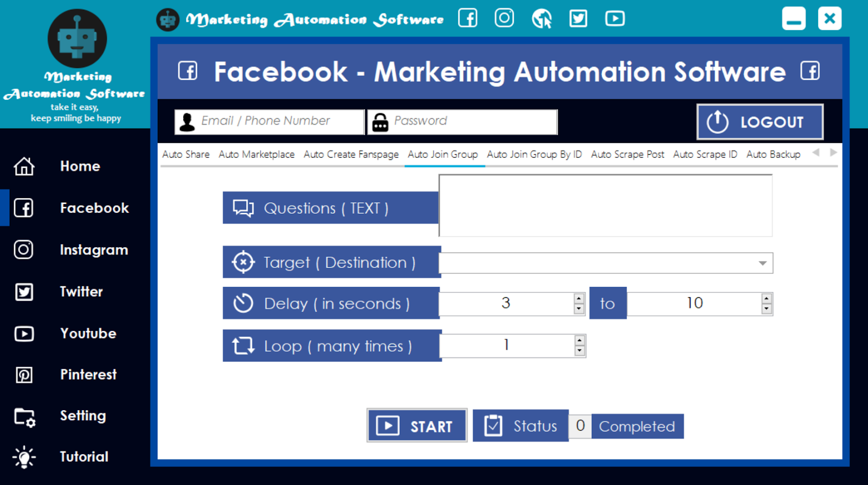Expand the Target Destination dropdown
This screenshot has height=485, width=868.
point(762,263)
